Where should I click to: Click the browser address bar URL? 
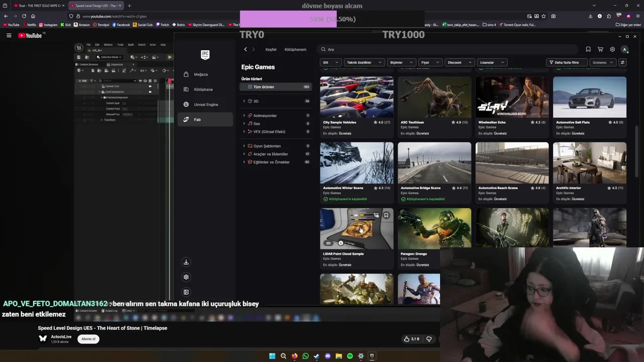(115, 16)
